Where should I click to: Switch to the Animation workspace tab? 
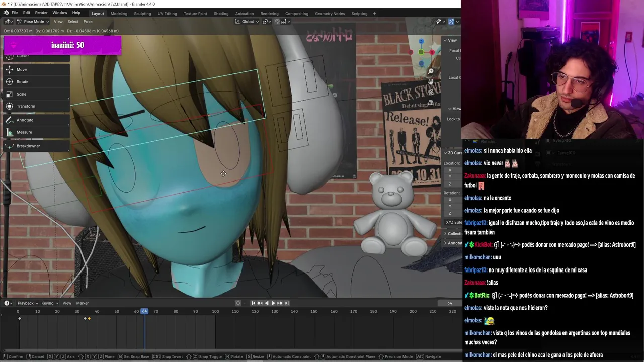[244, 14]
